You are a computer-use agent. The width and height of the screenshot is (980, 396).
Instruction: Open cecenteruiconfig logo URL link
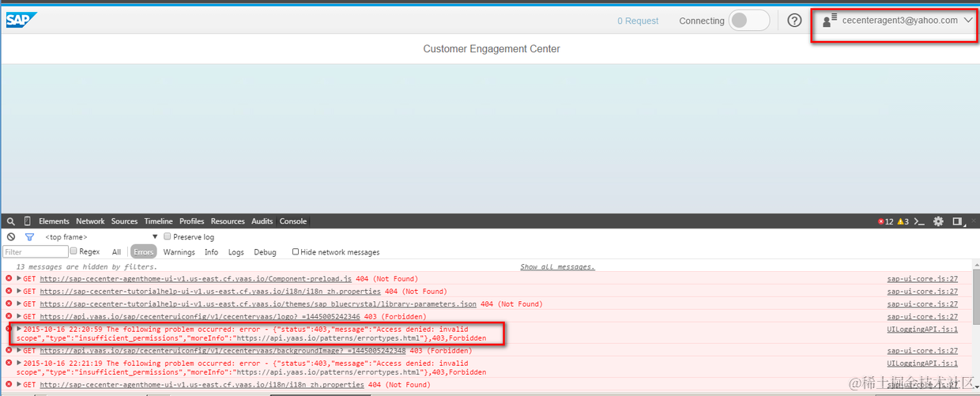click(200, 316)
